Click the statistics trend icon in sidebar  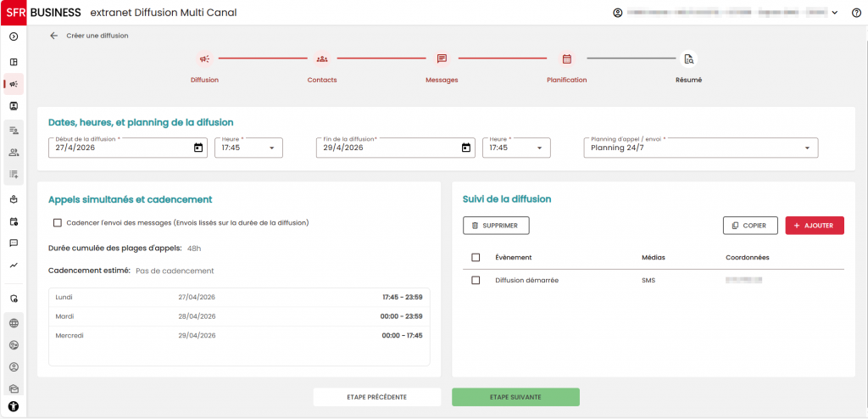pos(14,265)
